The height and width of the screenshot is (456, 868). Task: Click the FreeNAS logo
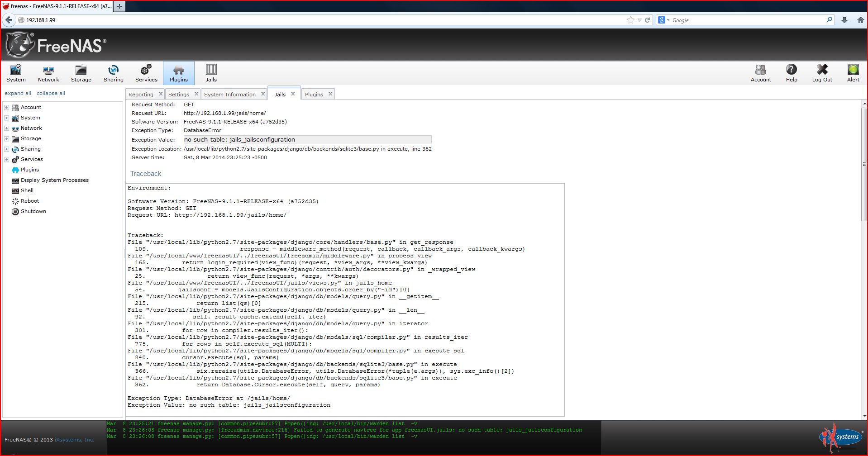56,45
